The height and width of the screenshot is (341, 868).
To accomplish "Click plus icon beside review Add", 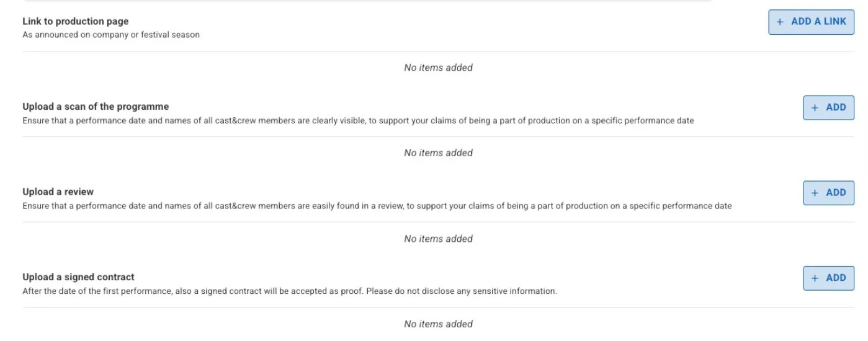I will (815, 193).
